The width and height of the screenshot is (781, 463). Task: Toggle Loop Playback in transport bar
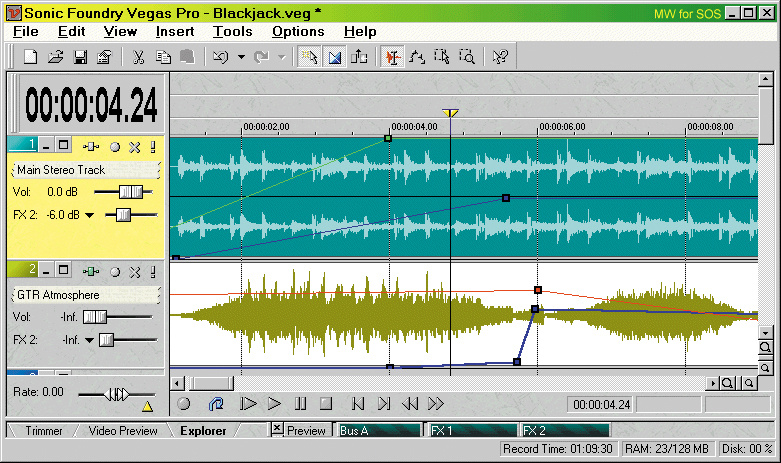[x=215, y=404]
